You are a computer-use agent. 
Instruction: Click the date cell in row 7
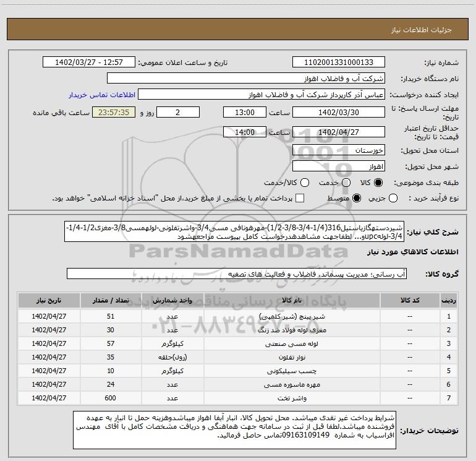click(49, 398)
